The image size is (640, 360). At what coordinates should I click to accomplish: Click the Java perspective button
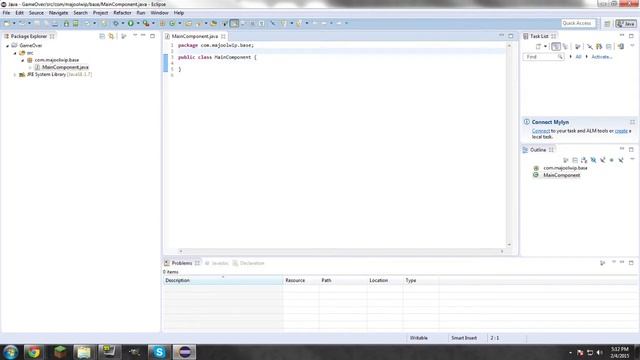626,24
